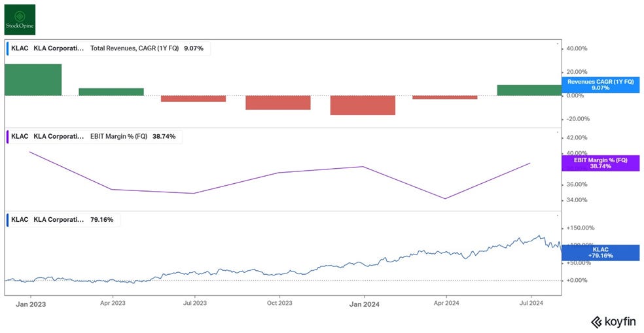Click the Jan 2023 axis label
Screen dimensions: 644x333
30,305
